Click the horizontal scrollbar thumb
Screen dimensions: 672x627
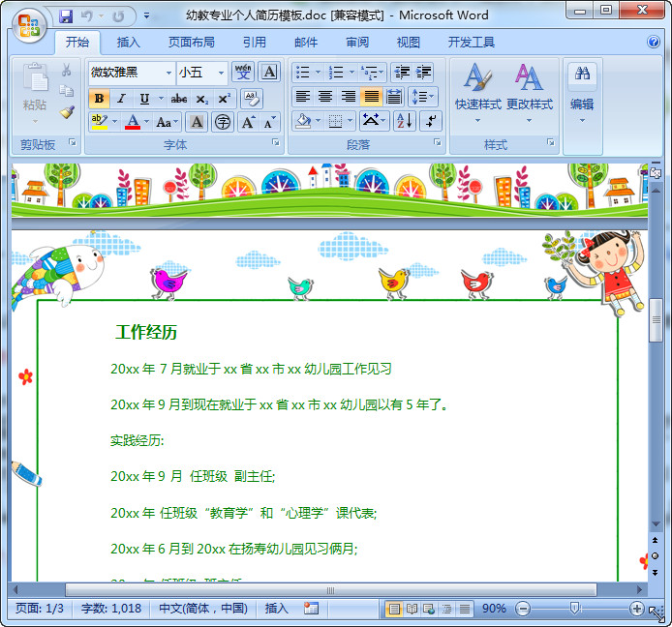(x=330, y=590)
